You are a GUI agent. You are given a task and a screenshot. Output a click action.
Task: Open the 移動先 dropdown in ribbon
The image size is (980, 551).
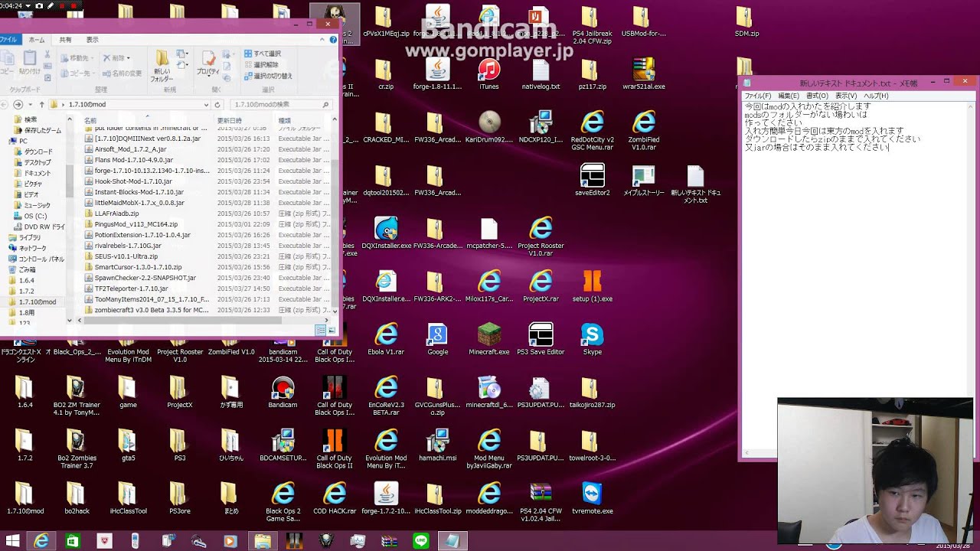(76, 58)
